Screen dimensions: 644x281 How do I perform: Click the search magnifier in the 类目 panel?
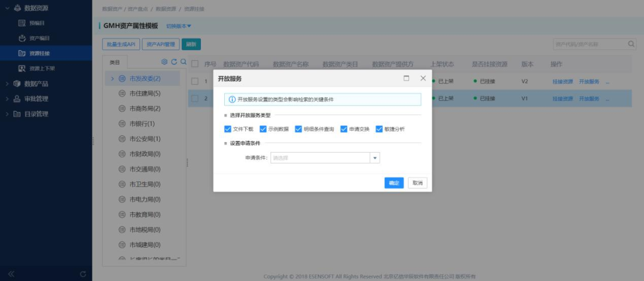pos(184,62)
